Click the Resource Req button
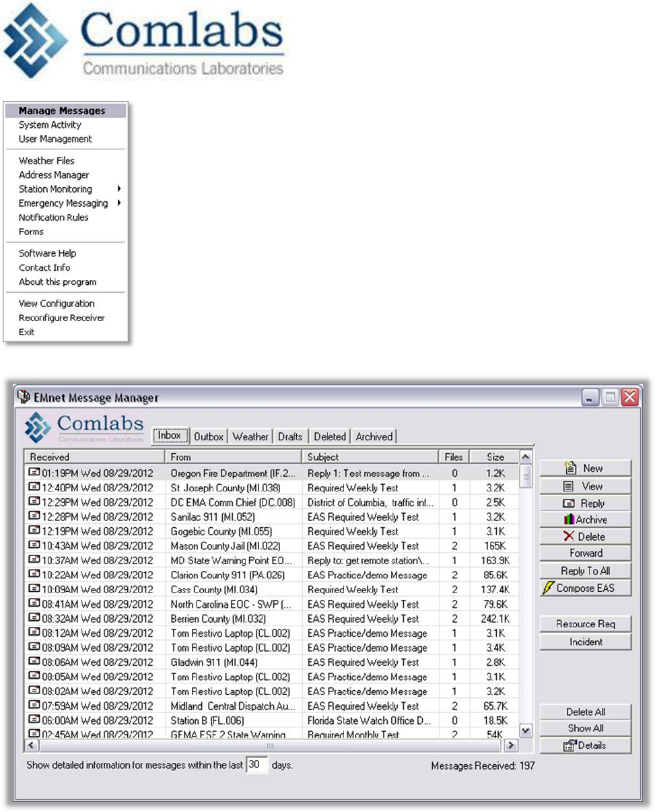Image resolution: width=655 pixels, height=812 pixels. coord(585,624)
